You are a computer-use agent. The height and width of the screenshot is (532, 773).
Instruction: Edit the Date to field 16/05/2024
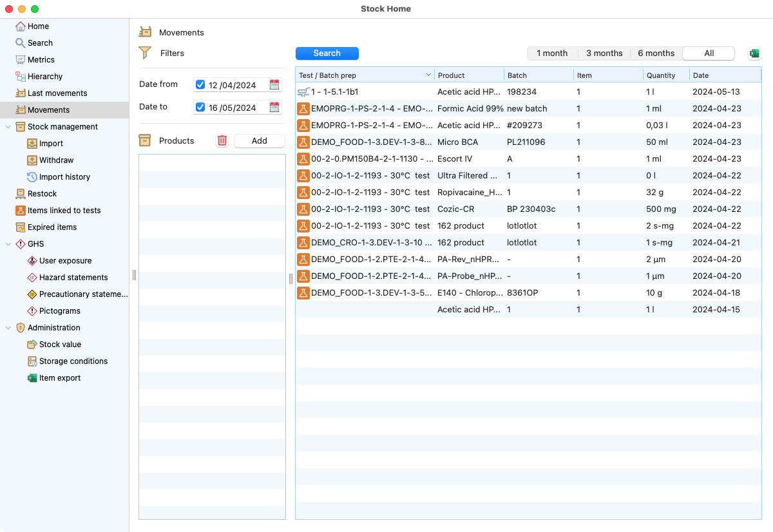(x=237, y=108)
